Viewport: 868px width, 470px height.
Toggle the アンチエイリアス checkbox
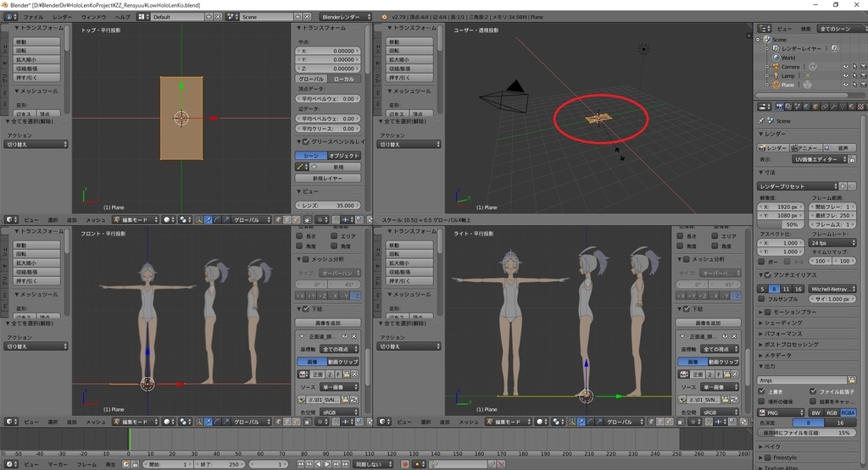point(767,275)
